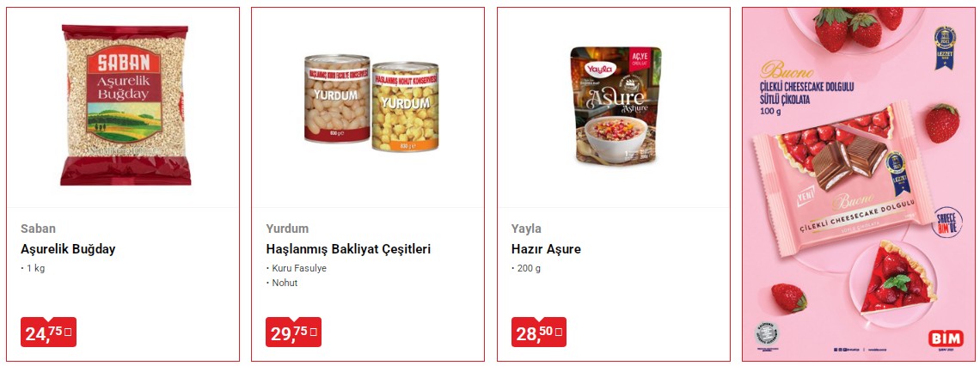
Task: Select the 28,50 price tag
Action: coord(539,332)
